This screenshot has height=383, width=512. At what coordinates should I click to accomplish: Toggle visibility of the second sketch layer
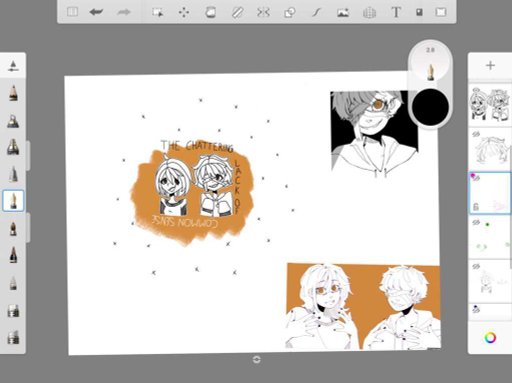pos(476,134)
